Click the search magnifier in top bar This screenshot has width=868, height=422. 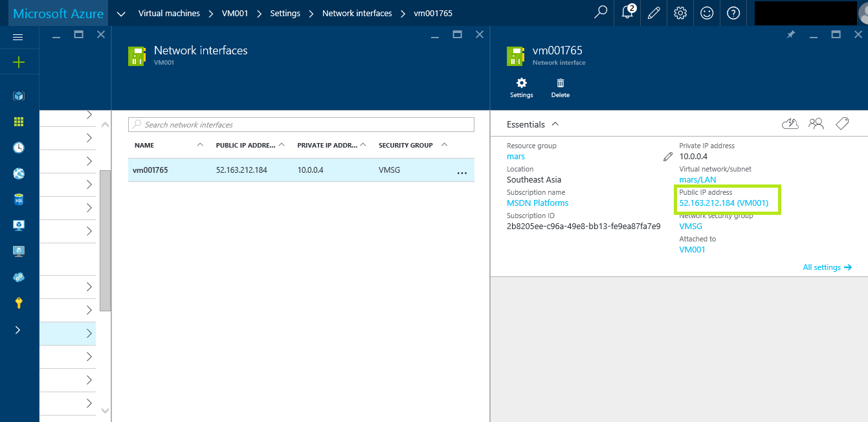point(601,12)
